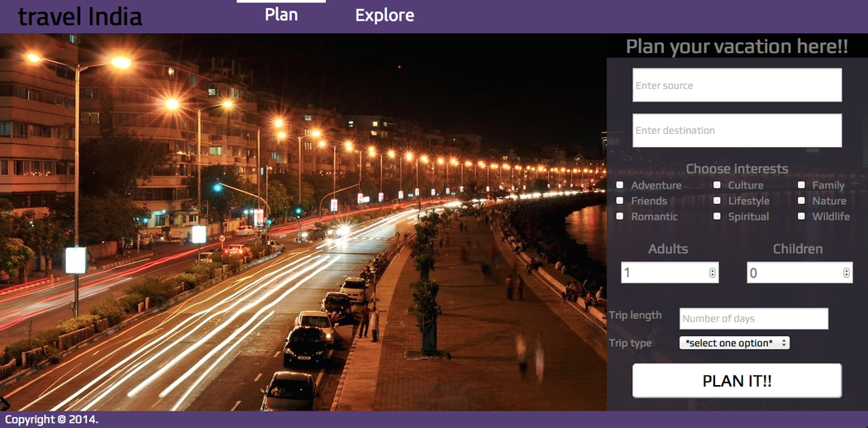Toggle the Lifestyle interest checkbox
The width and height of the screenshot is (868, 428).
(x=717, y=201)
